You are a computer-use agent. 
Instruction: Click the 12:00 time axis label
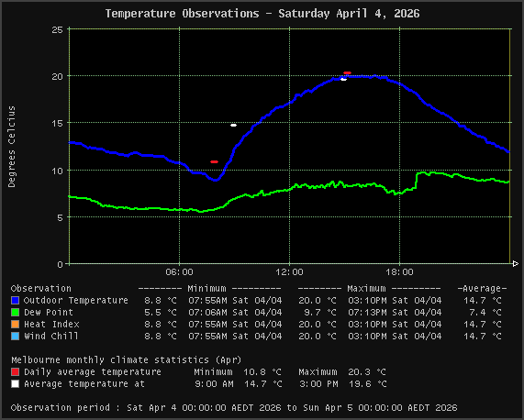(289, 272)
